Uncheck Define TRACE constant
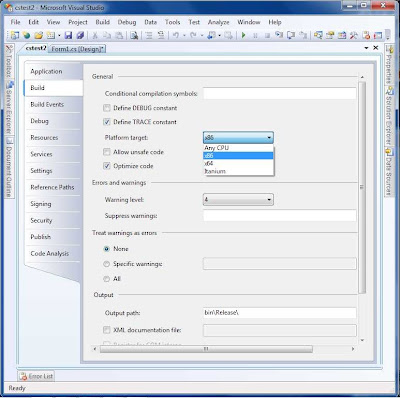400x398 pixels. pos(107,122)
